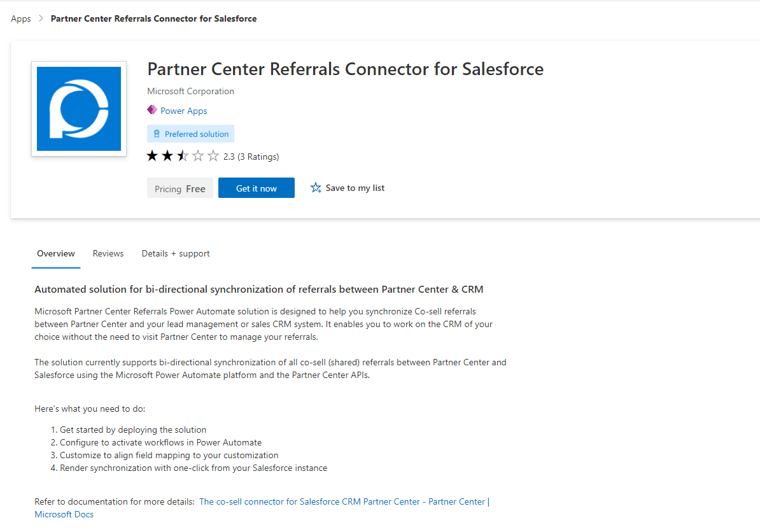Click the Save to my list star icon

(x=316, y=188)
